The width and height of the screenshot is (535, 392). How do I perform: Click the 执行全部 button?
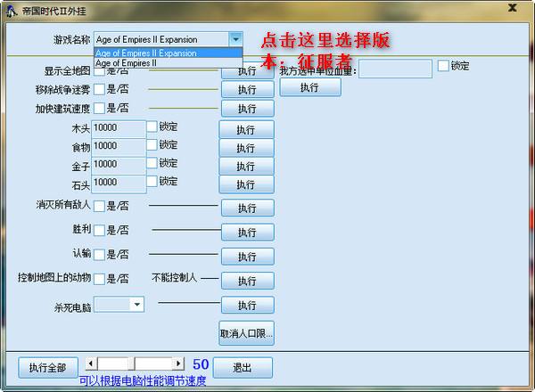coord(48,367)
